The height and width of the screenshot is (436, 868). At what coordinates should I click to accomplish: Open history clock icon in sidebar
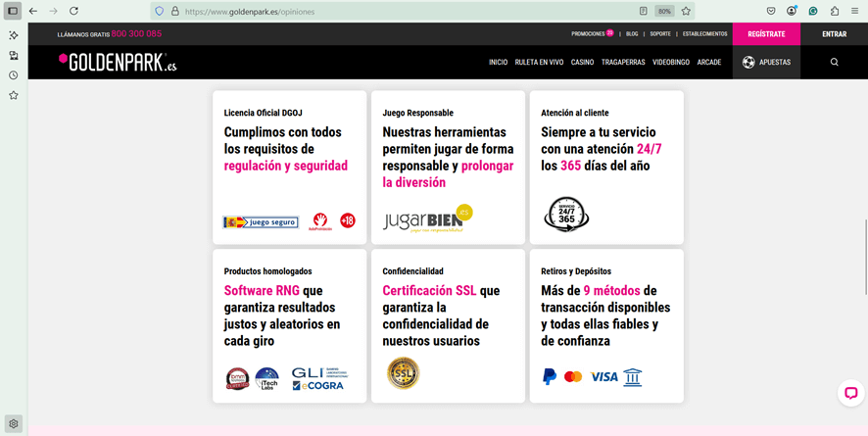click(x=14, y=75)
